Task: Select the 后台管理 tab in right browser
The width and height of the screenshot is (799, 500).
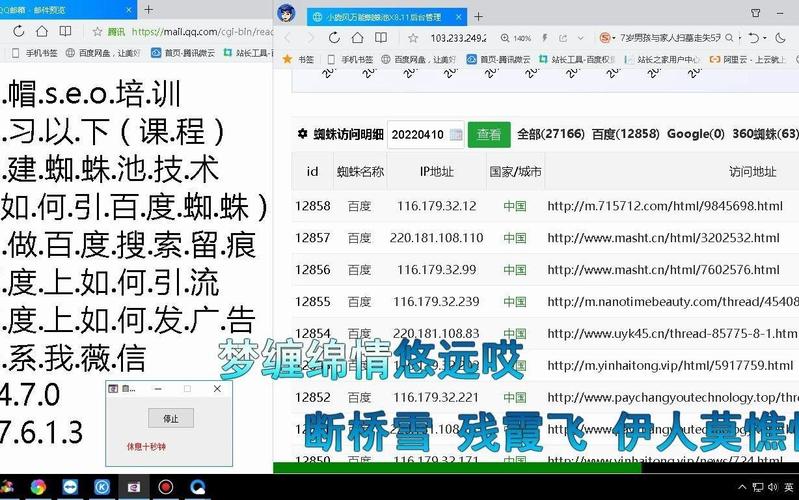Action: coord(387,17)
